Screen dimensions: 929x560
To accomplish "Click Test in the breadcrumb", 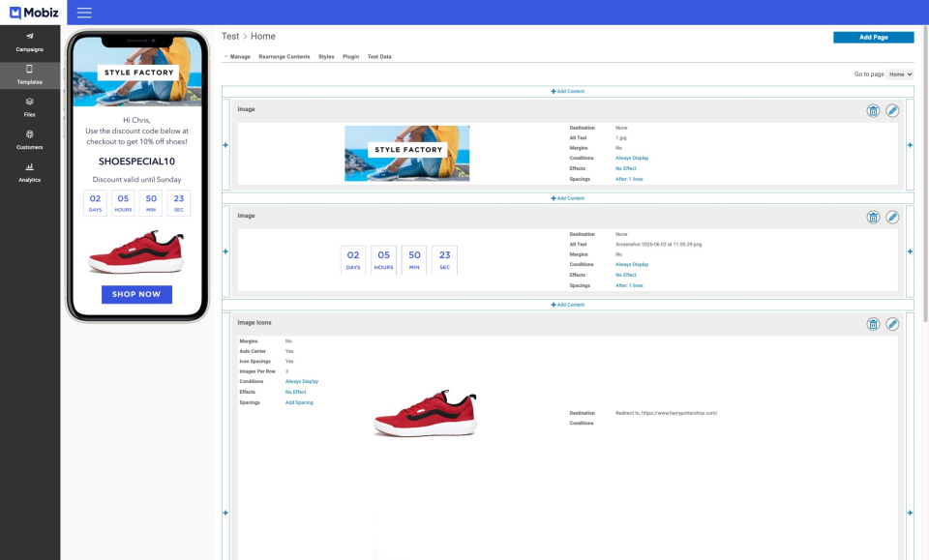I will [230, 36].
